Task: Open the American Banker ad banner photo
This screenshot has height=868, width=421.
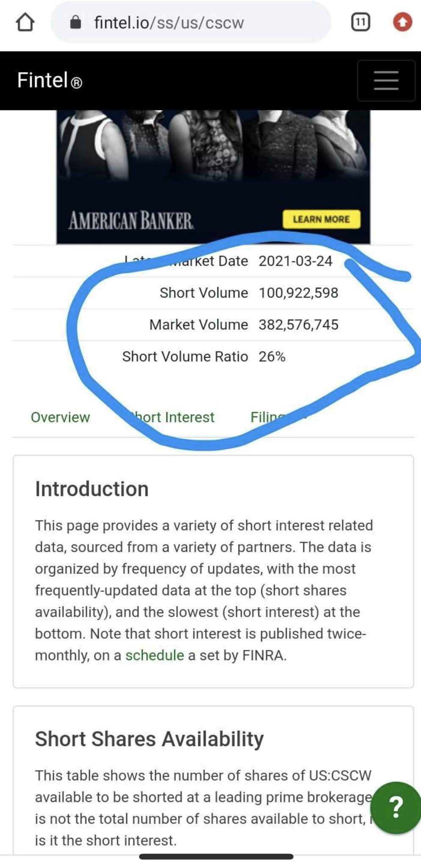Action: point(213,153)
